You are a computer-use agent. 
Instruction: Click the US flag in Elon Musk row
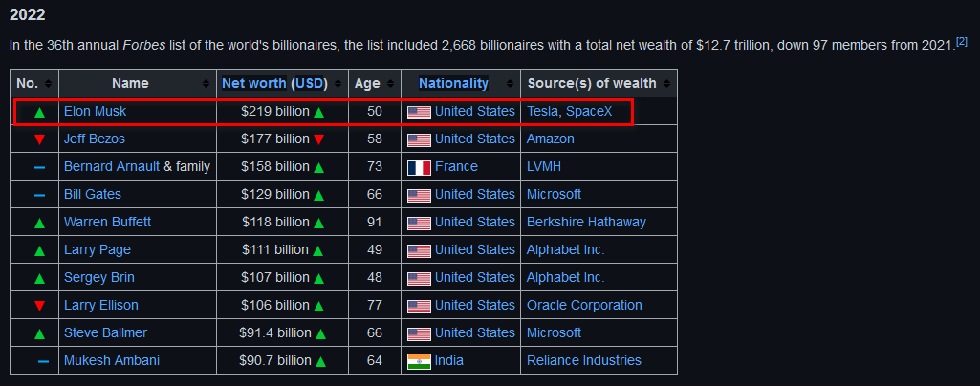[x=419, y=113]
